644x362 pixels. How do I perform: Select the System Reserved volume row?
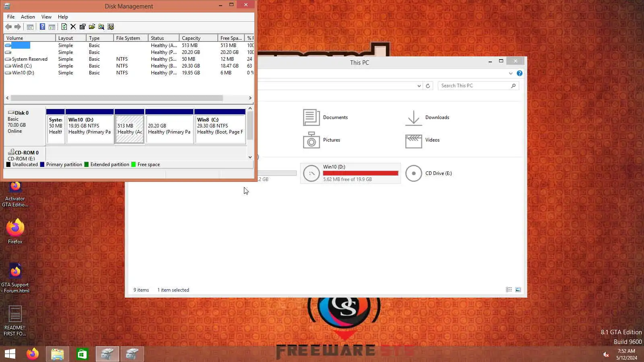pos(129,59)
